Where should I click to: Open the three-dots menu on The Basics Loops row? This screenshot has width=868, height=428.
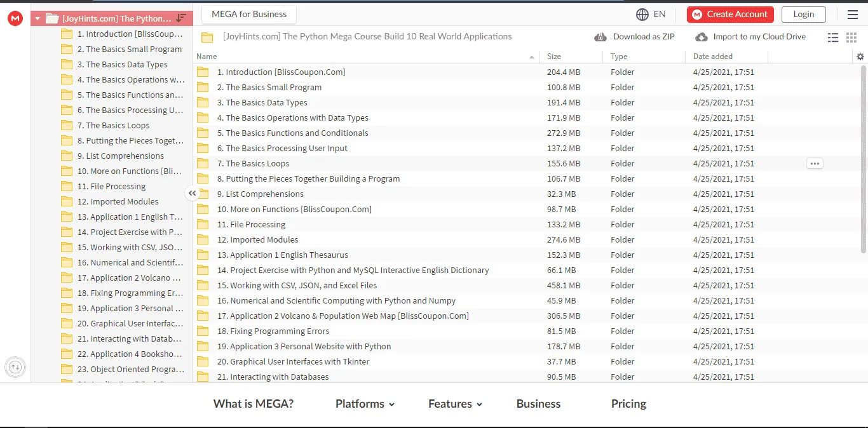pyautogui.click(x=815, y=163)
